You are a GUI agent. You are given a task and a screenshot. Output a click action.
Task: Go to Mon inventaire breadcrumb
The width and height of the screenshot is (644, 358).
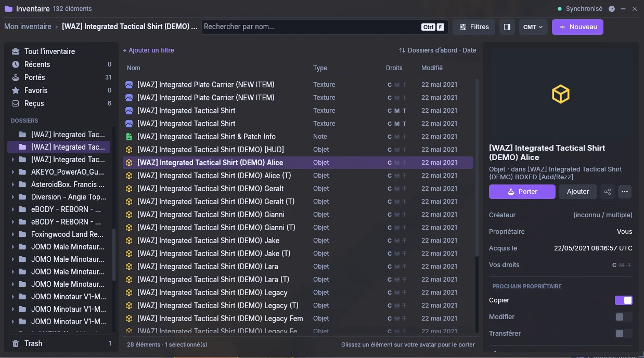(x=28, y=26)
